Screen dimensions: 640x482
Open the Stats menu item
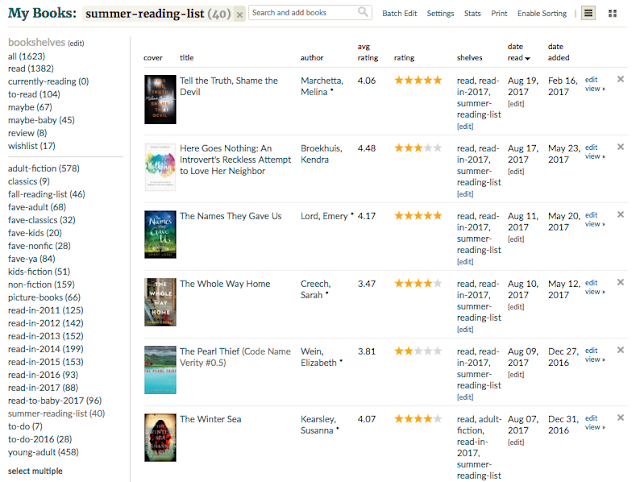pos(473,13)
